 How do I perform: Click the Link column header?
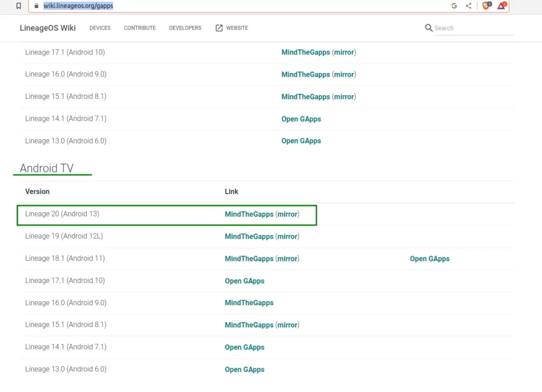click(231, 192)
